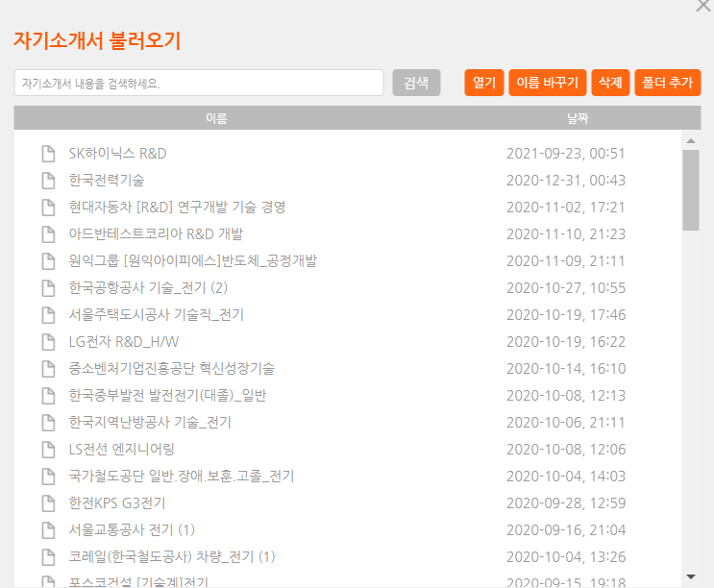Click the date 2020-10-08, 12:06

566,450
